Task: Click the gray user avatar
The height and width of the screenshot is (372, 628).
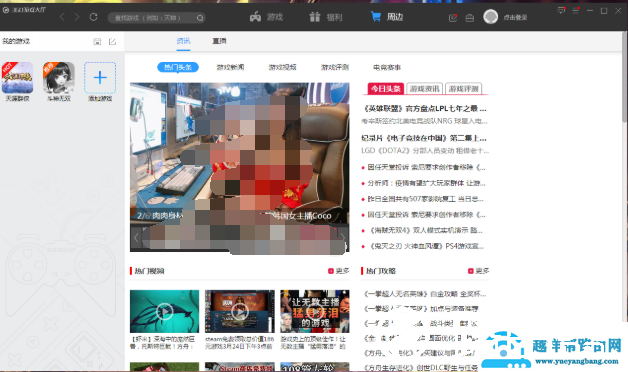Action: (x=491, y=17)
